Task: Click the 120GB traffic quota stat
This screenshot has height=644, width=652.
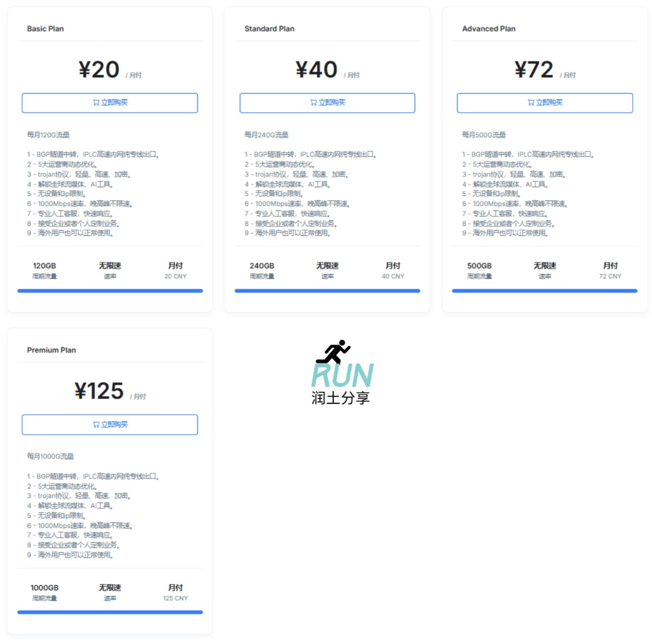Action: (44, 266)
